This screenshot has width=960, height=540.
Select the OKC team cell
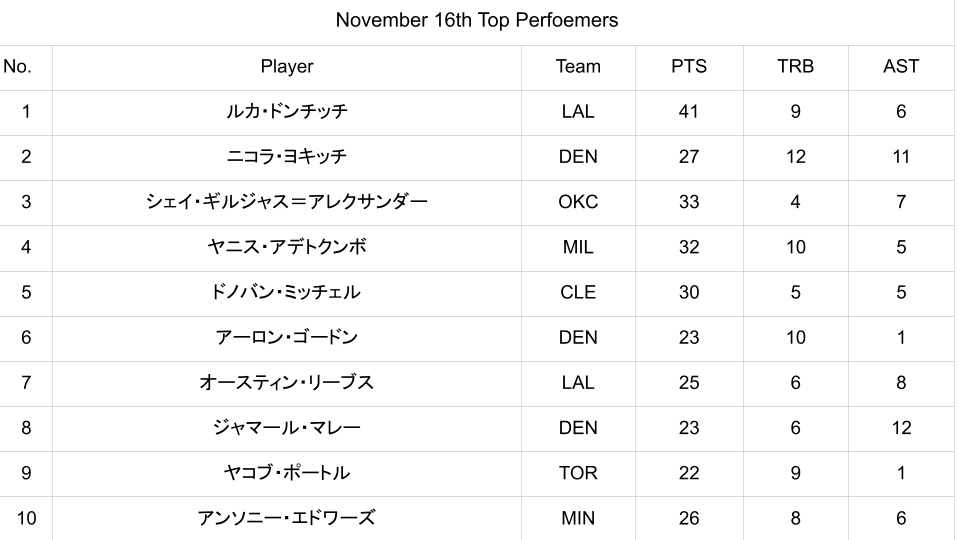(578, 202)
